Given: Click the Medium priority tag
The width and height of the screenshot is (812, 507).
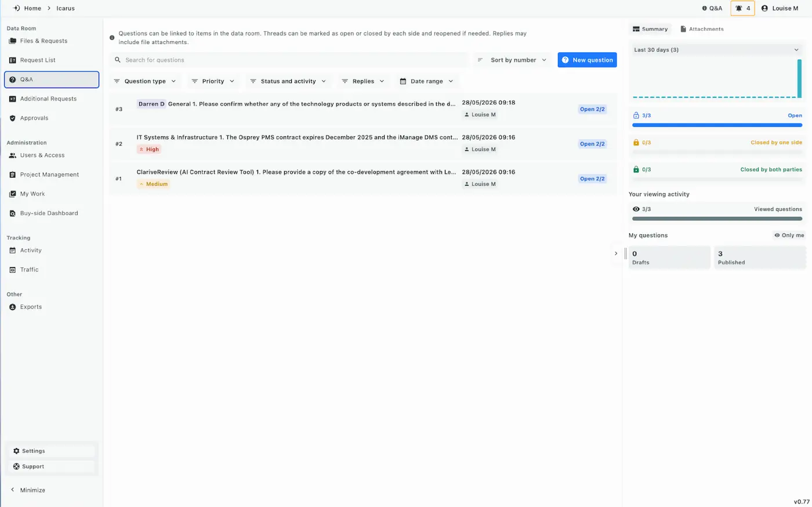Looking at the screenshot, I should (x=153, y=184).
